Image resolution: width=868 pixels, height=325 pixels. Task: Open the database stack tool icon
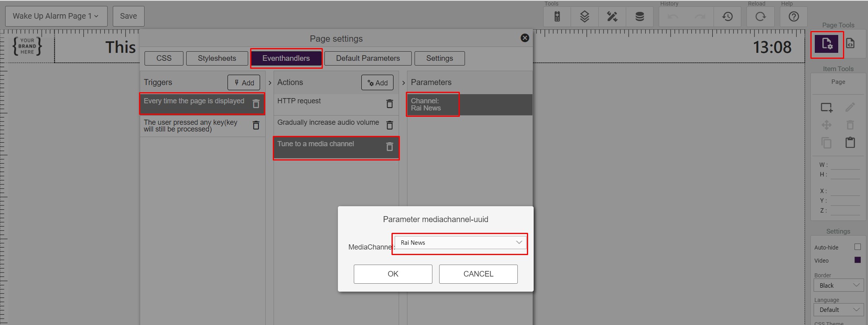tap(639, 17)
